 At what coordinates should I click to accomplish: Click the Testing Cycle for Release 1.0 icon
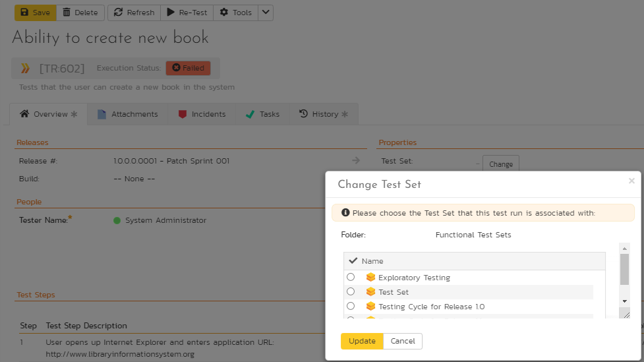click(370, 307)
